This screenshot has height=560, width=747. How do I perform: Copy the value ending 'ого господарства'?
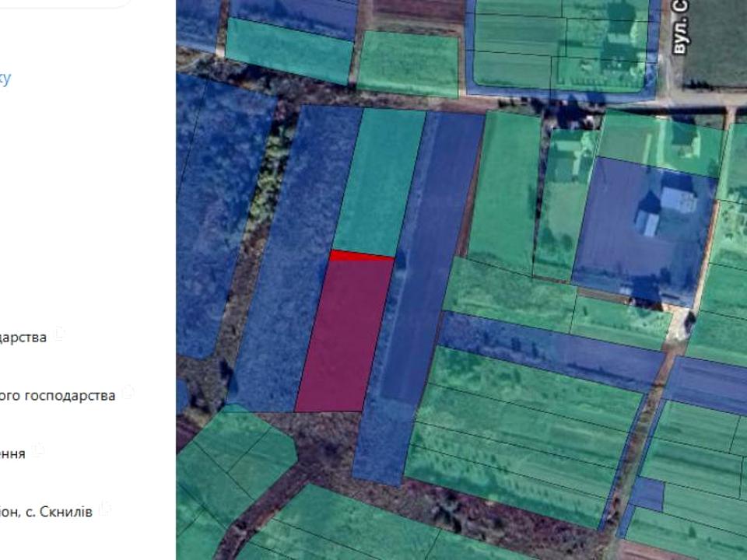click(x=128, y=394)
